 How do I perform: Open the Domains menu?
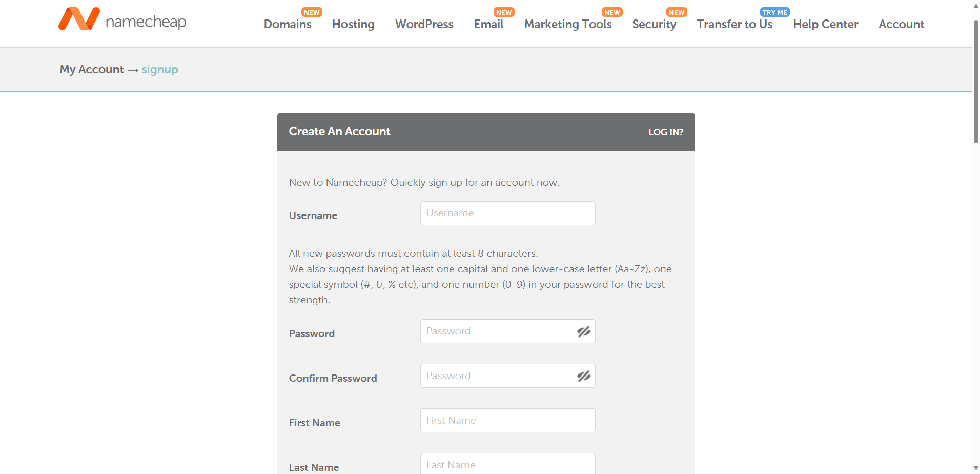pos(288,24)
